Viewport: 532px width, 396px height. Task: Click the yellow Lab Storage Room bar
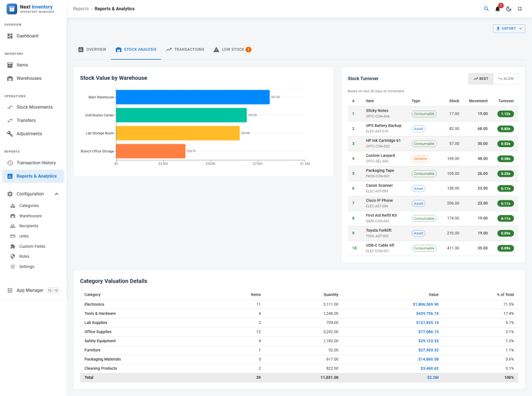[178, 133]
